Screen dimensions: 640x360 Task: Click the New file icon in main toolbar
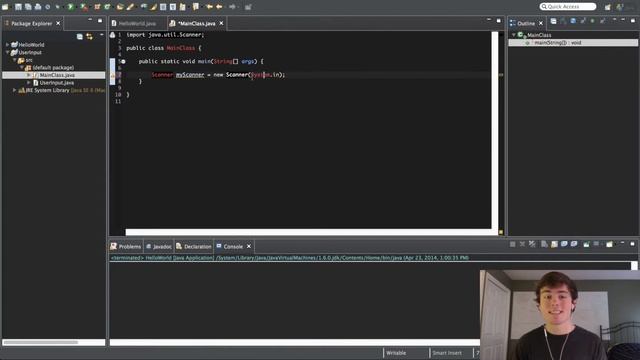(x=5, y=7)
